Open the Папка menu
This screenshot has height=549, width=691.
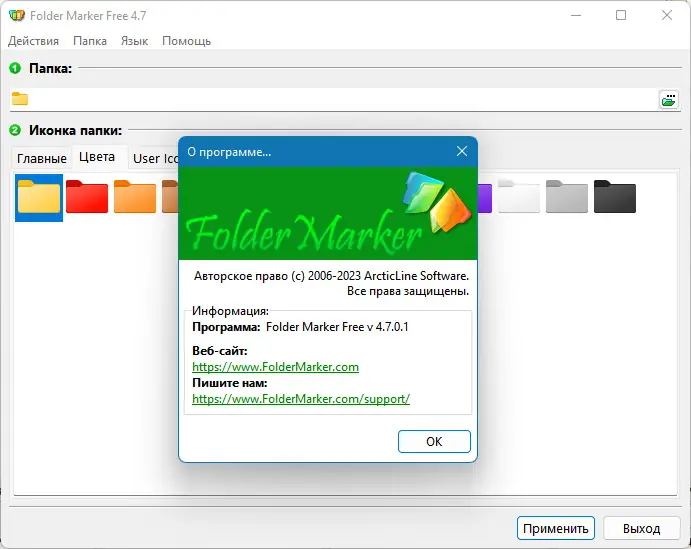[x=90, y=41]
